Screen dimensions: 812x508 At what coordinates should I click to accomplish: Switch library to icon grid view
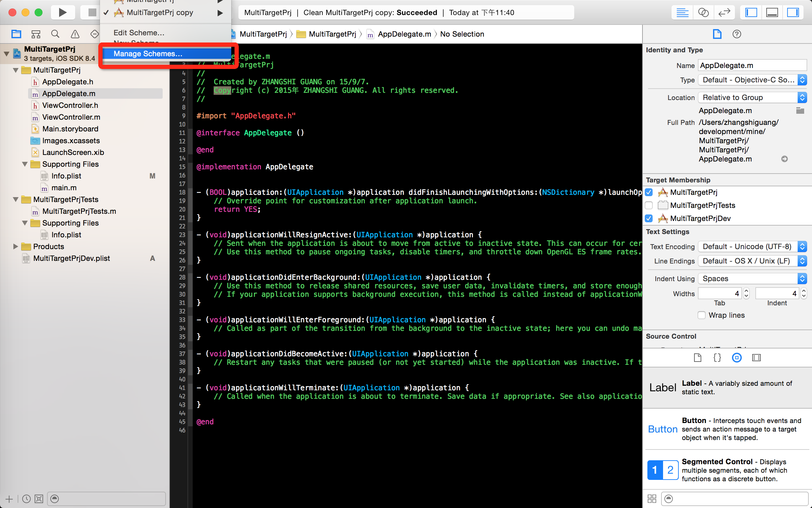coord(652,499)
